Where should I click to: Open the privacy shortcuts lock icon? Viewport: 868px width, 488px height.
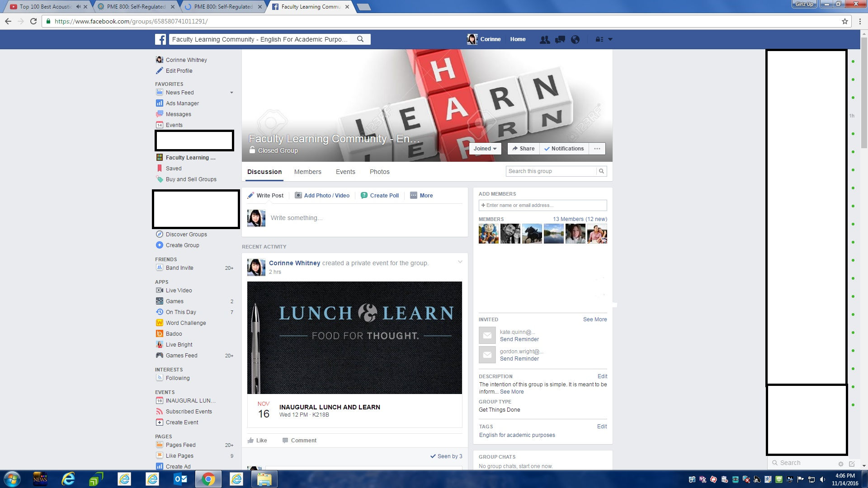click(x=599, y=40)
